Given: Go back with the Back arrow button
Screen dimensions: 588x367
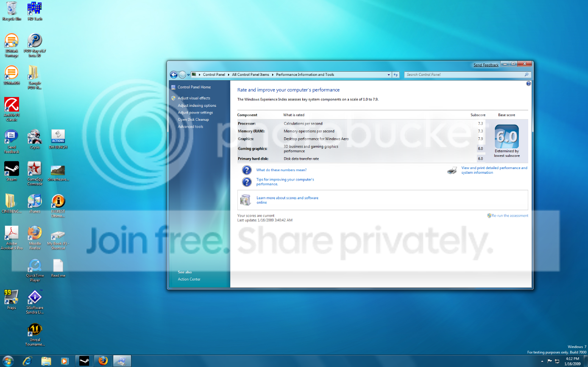Looking at the screenshot, I should point(174,75).
